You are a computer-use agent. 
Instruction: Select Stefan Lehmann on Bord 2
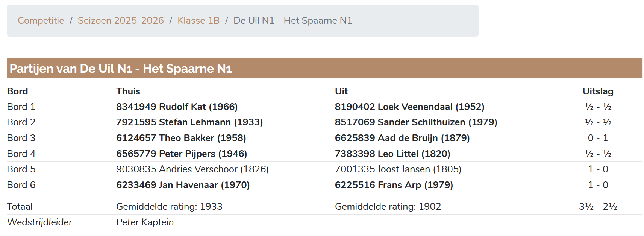[x=189, y=122]
